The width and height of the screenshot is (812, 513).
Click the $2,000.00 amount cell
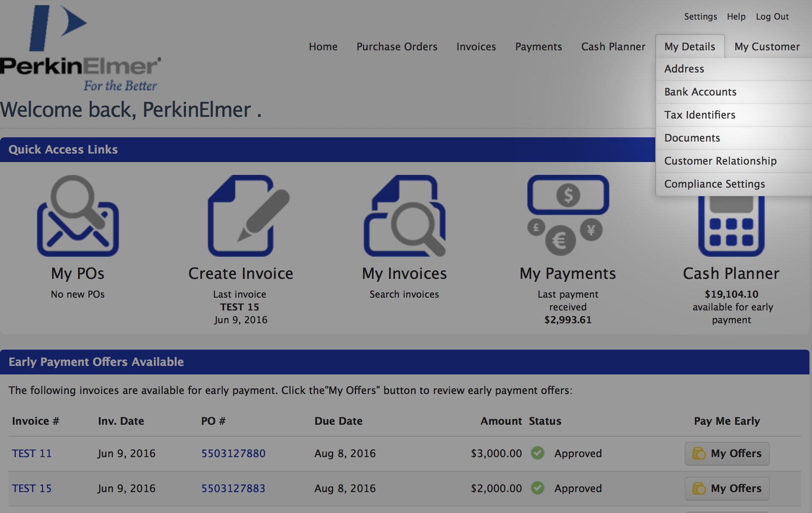point(496,488)
